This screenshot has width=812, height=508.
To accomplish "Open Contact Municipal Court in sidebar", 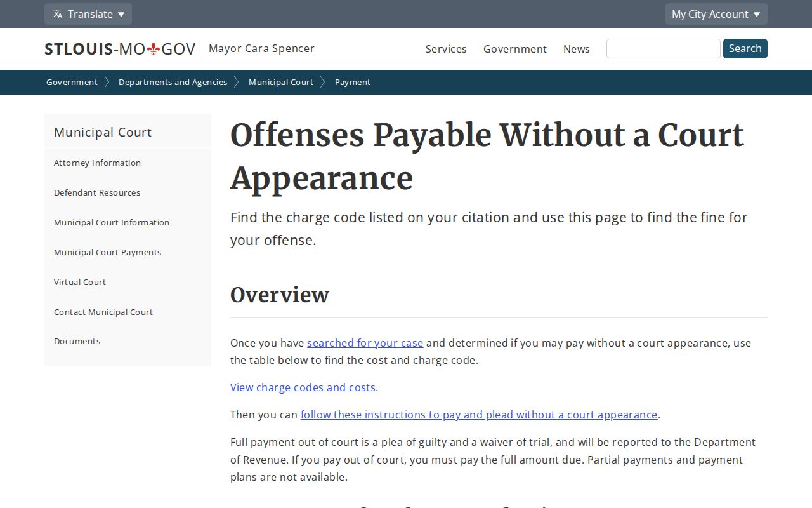I will pos(103,312).
